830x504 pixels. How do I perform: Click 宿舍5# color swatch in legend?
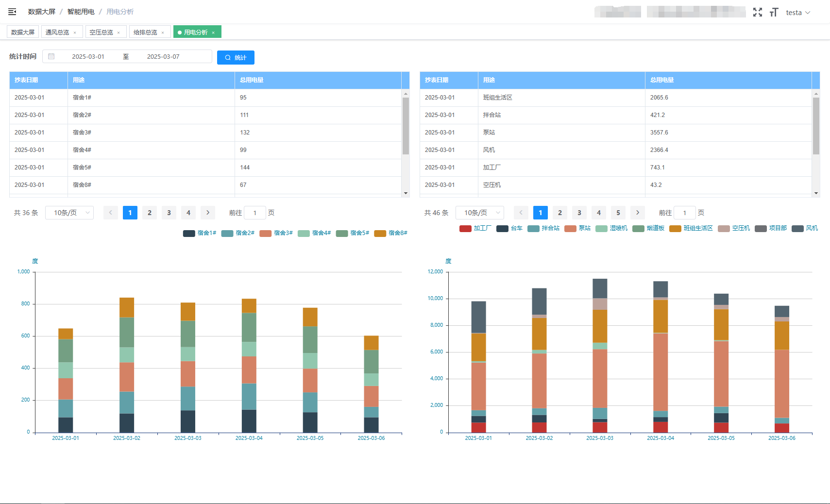342,233
